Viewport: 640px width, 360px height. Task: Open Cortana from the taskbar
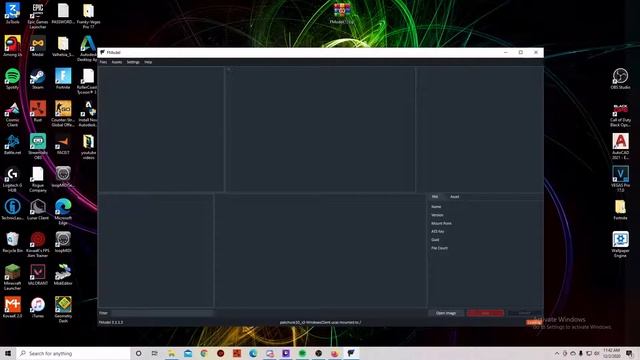point(138,353)
